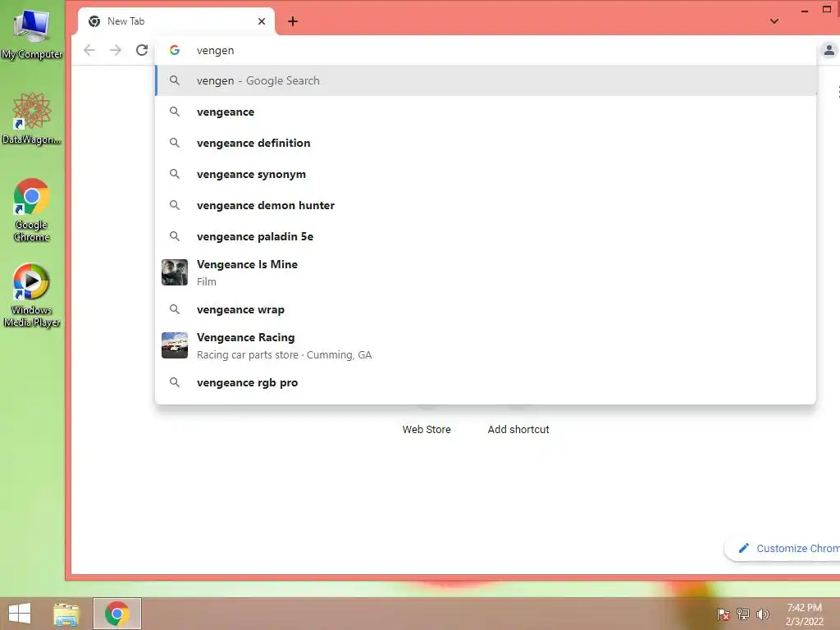The height and width of the screenshot is (630, 840).
Task: Select the 'vengen - Google Search' suggestion
Action: pyautogui.click(x=486, y=81)
